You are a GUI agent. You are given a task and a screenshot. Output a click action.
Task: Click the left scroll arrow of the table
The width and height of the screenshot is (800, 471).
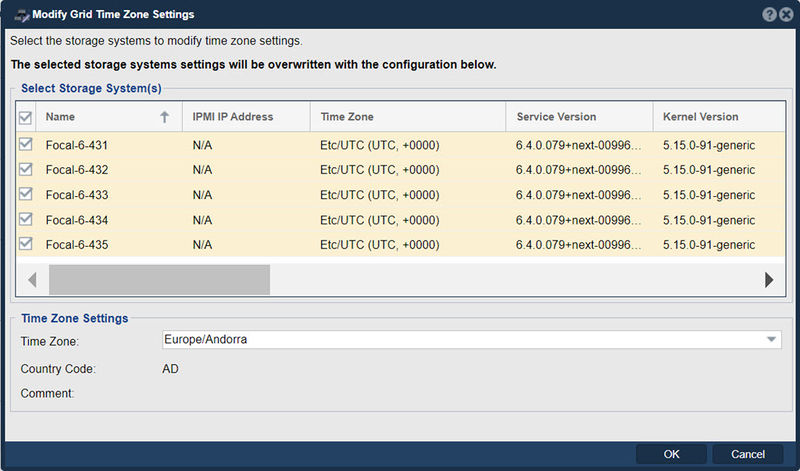(x=32, y=280)
